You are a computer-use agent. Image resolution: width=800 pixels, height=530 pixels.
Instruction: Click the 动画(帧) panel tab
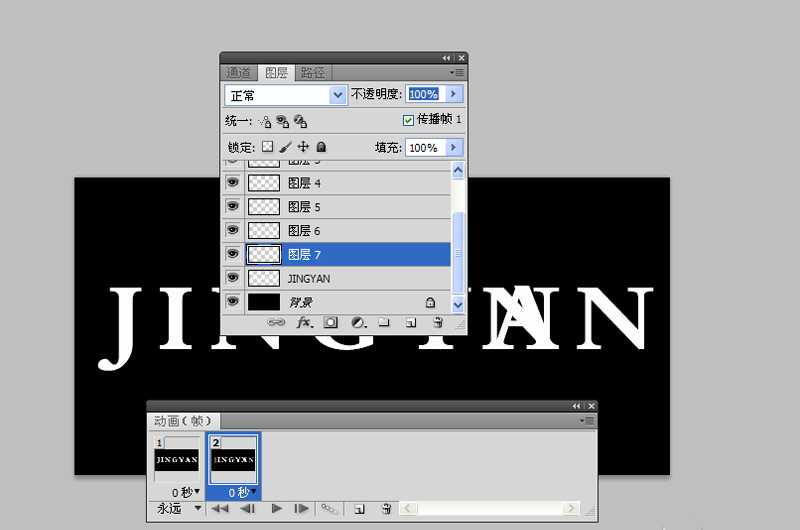182,421
